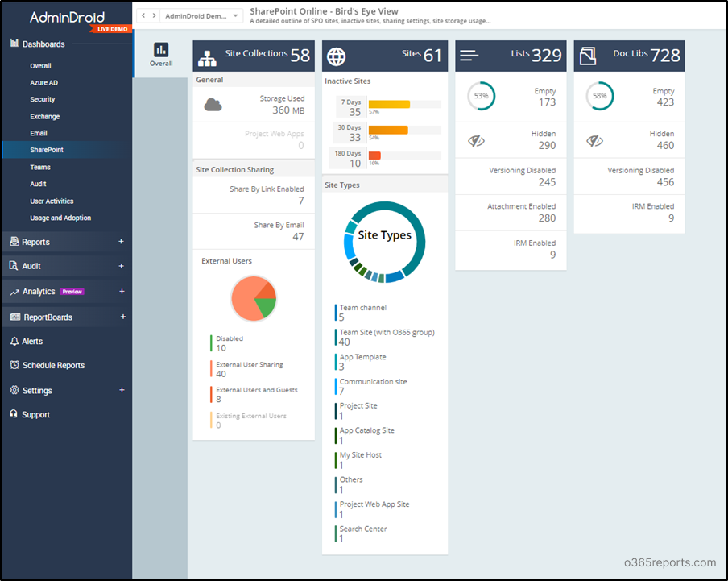Toggle the Disabled legend in External Users
This screenshot has height=581, width=728.
point(229,339)
